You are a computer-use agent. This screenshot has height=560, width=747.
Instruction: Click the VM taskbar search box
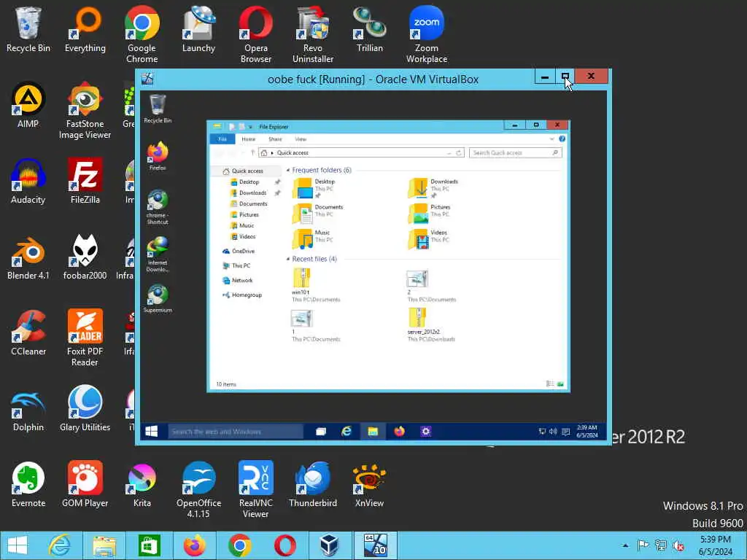pyautogui.click(x=236, y=432)
